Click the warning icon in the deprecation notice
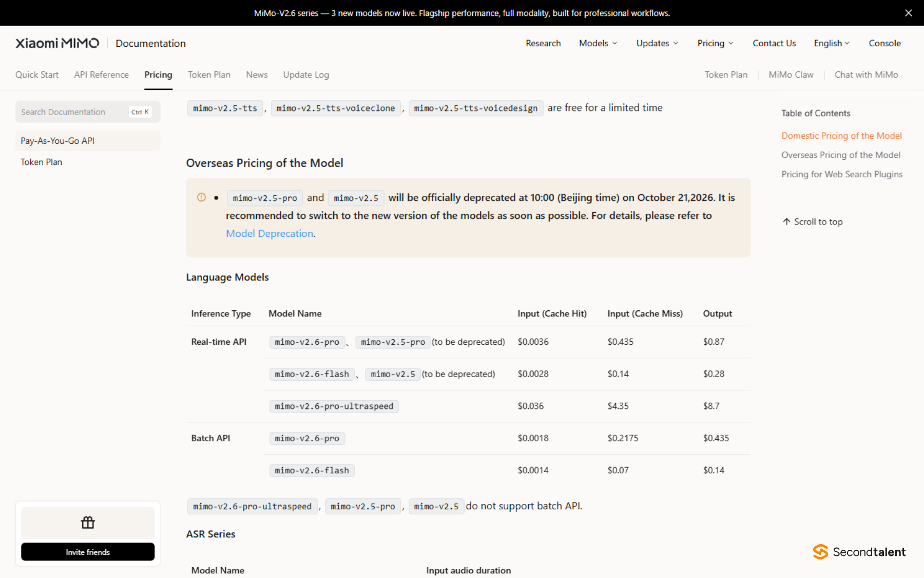Viewport: 924px width, 578px height. [201, 197]
